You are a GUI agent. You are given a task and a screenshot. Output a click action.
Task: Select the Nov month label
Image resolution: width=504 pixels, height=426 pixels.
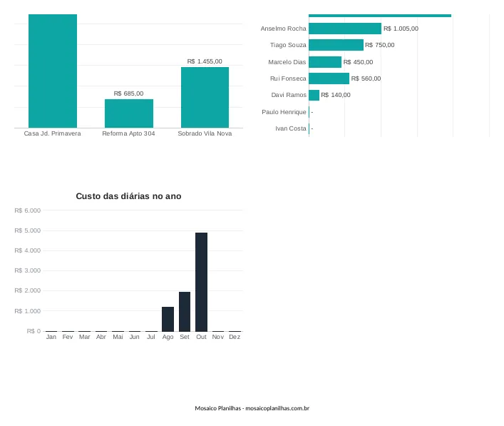217,337
